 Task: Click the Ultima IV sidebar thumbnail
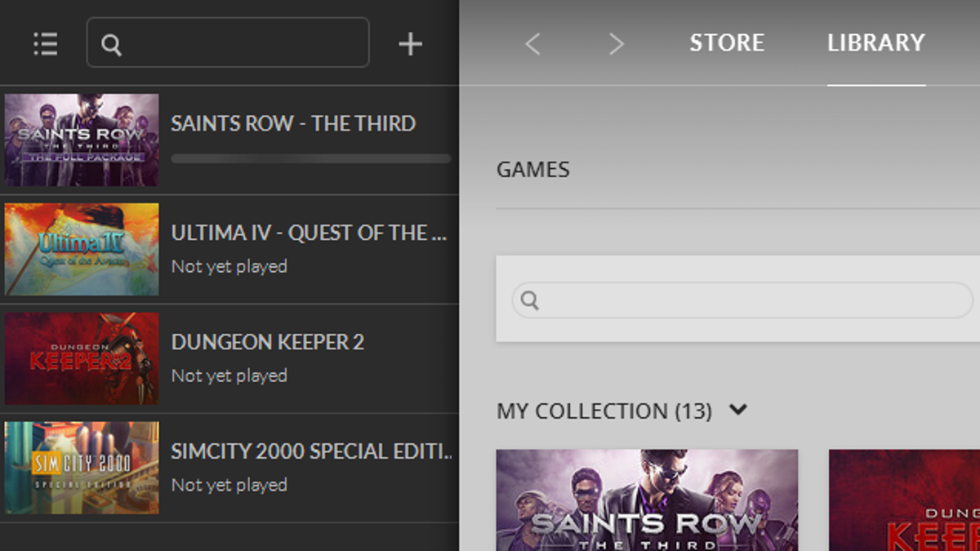pos(82,249)
